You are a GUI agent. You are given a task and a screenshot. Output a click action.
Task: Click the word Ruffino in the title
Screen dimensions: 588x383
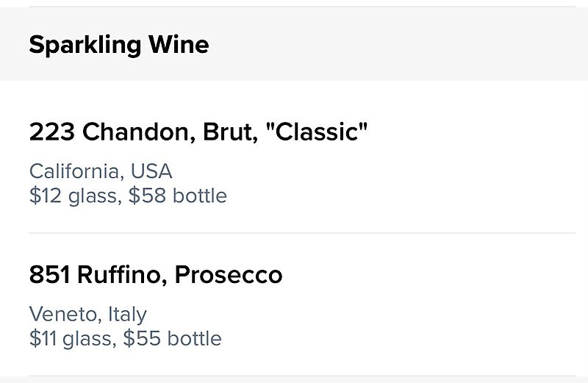(122, 275)
